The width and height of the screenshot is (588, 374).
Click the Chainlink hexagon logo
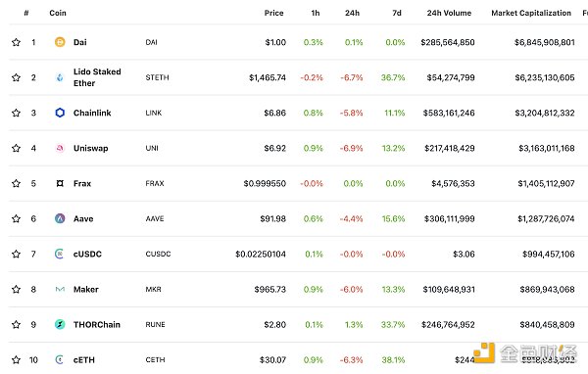coord(60,113)
